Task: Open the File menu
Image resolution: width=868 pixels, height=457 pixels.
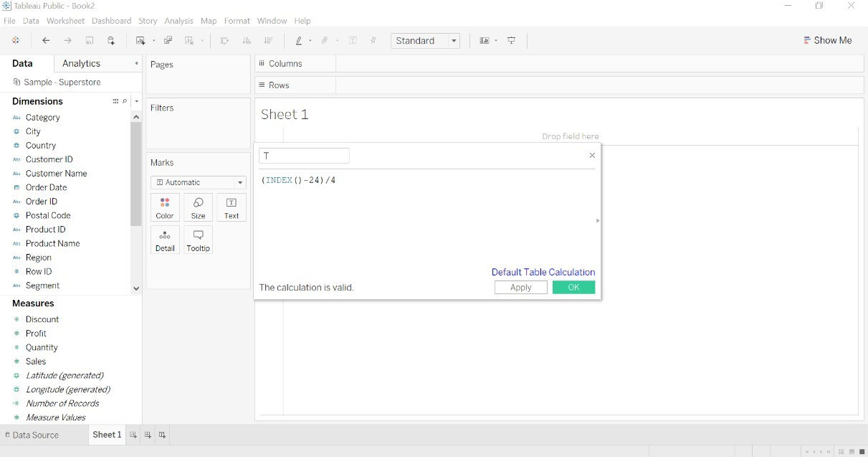Action: (9, 21)
